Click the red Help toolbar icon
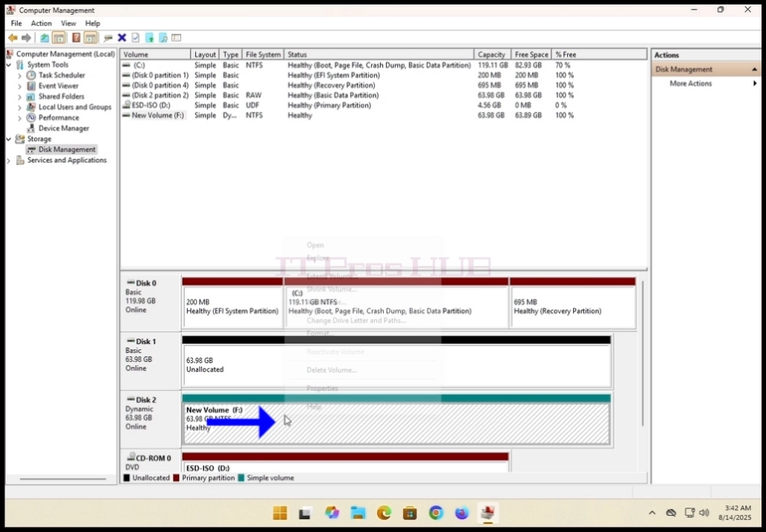 click(76, 37)
